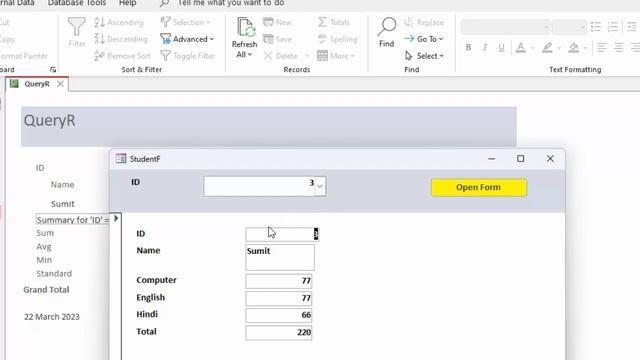
Task: Click 'Summary for ID' text in report
Action: pyautogui.click(x=73, y=220)
